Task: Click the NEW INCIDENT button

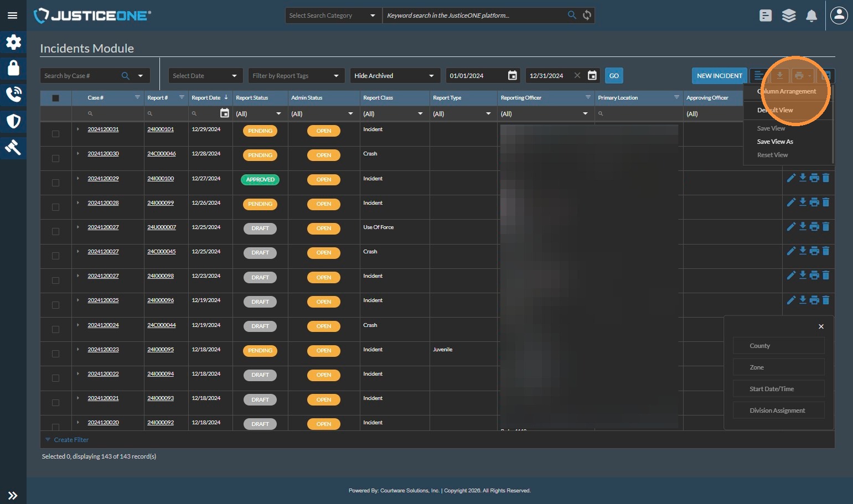Action: click(x=719, y=76)
